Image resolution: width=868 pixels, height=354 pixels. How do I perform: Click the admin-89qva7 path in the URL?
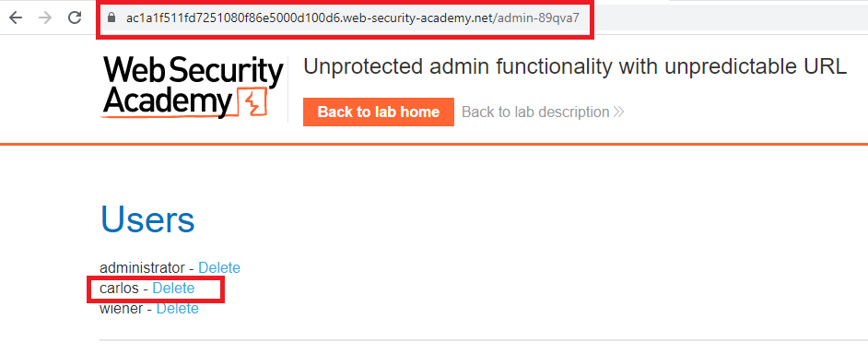(535, 18)
